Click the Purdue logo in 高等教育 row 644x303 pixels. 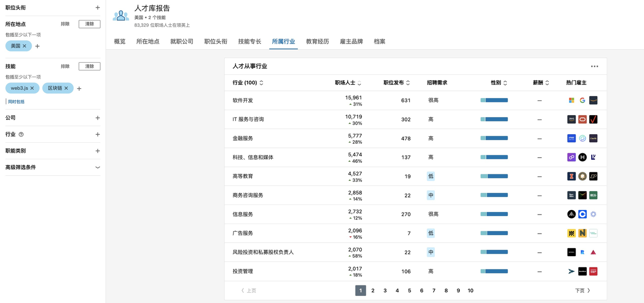(593, 176)
